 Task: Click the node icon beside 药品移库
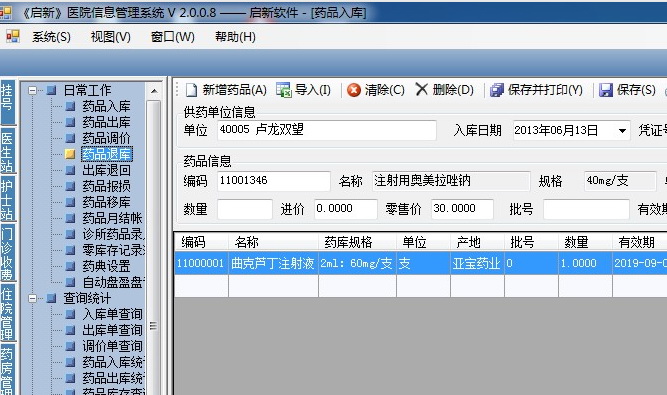[x=70, y=202]
